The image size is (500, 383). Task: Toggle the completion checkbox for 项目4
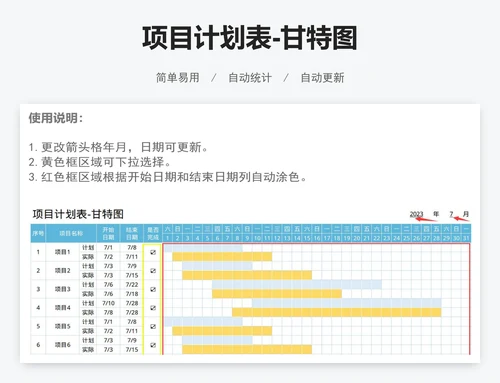point(153,308)
